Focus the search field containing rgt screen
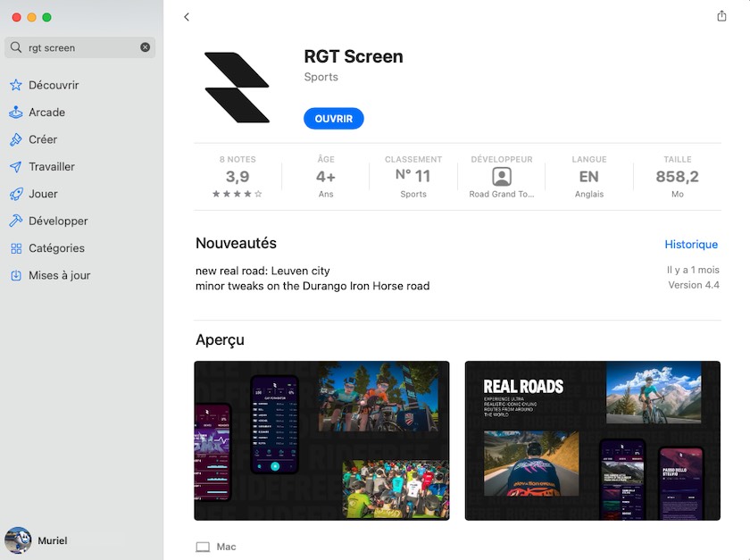The image size is (750, 560). [x=79, y=47]
